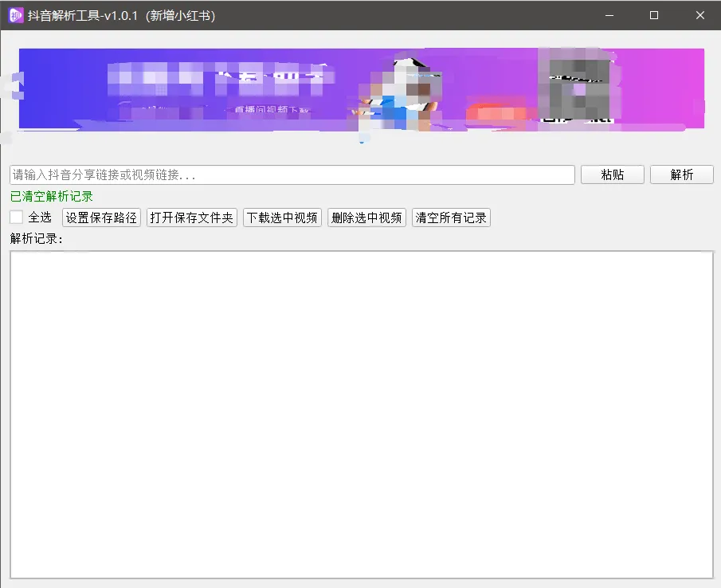Delete selected videos with 删除选中视频
721x588 pixels.
366,216
